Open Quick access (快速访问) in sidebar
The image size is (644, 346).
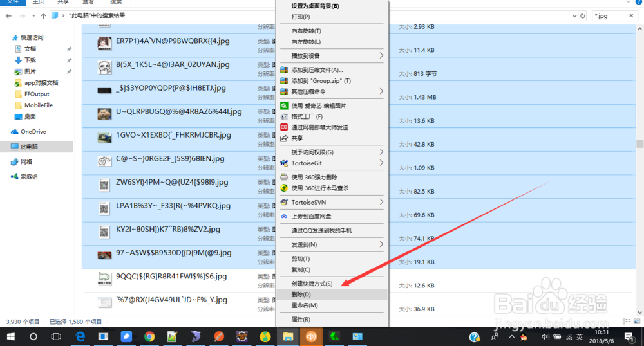tap(32, 37)
